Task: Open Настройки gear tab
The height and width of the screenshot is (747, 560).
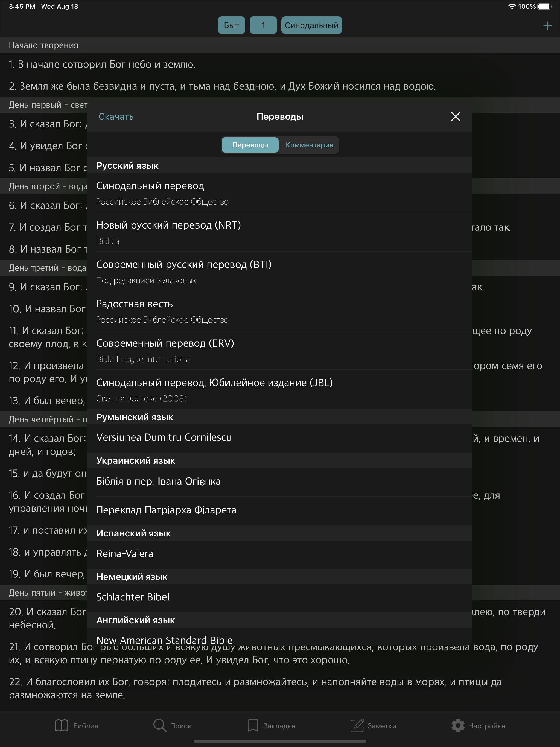Action: click(x=478, y=725)
